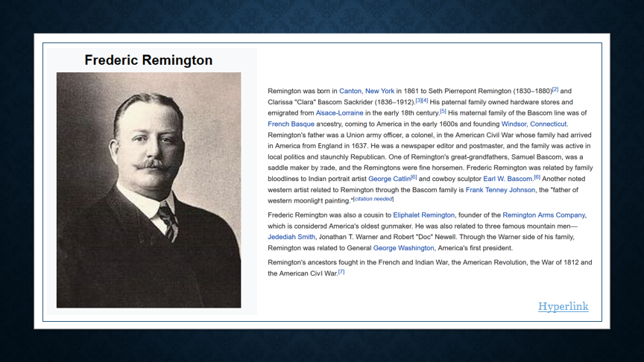Click the footnote reference [7]
The image size is (644, 362).
click(x=341, y=272)
